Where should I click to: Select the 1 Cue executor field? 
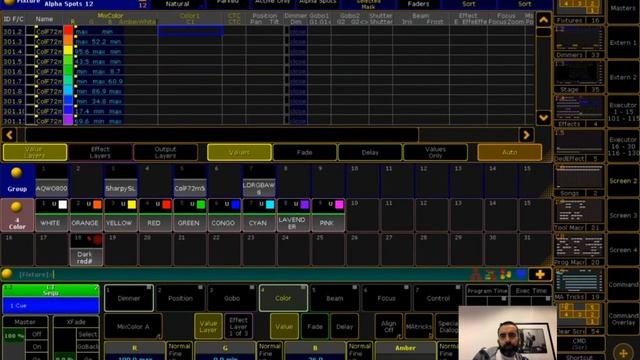51,305
